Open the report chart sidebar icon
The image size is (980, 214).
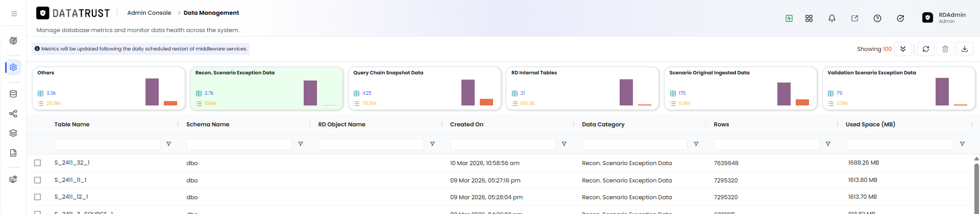pyautogui.click(x=13, y=153)
